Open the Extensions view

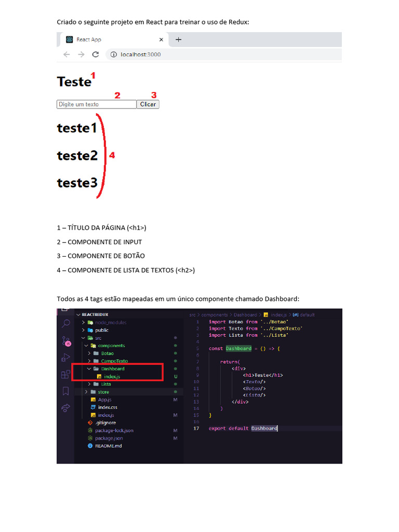(x=65, y=374)
